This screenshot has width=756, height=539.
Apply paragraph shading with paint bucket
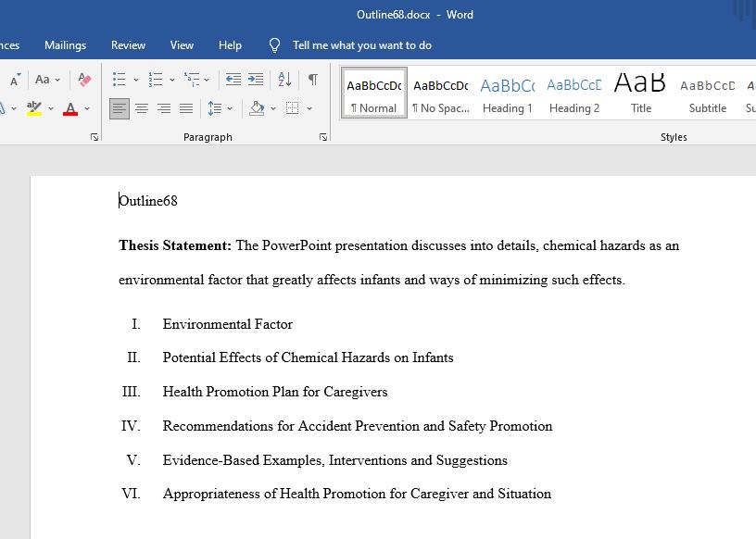point(257,108)
